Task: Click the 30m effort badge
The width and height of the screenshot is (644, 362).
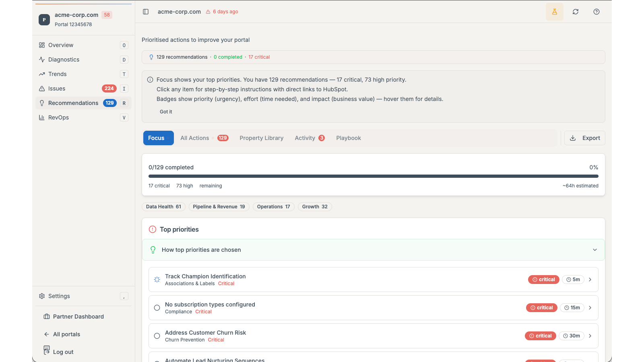Action: pyautogui.click(x=572, y=336)
